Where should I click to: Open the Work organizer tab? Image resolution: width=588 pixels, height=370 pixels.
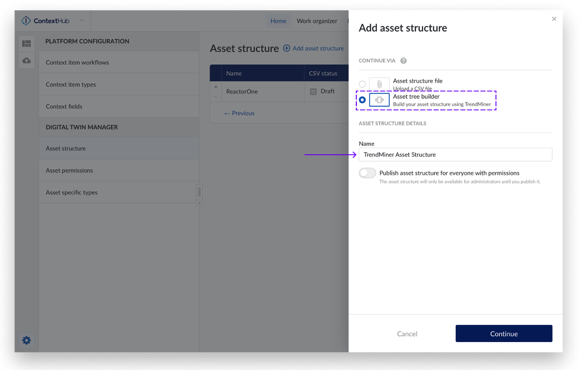317,21
